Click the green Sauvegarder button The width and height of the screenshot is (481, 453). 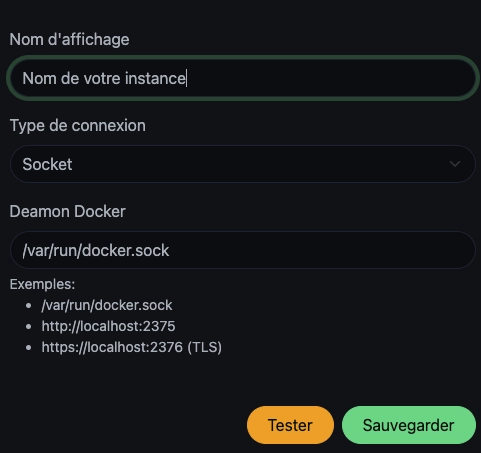pyautogui.click(x=409, y=425)
